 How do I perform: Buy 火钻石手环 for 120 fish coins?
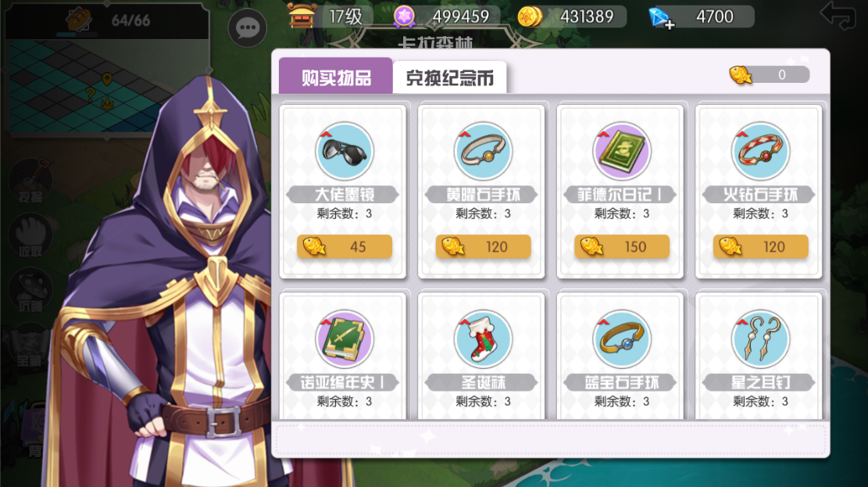click(761, 246)
